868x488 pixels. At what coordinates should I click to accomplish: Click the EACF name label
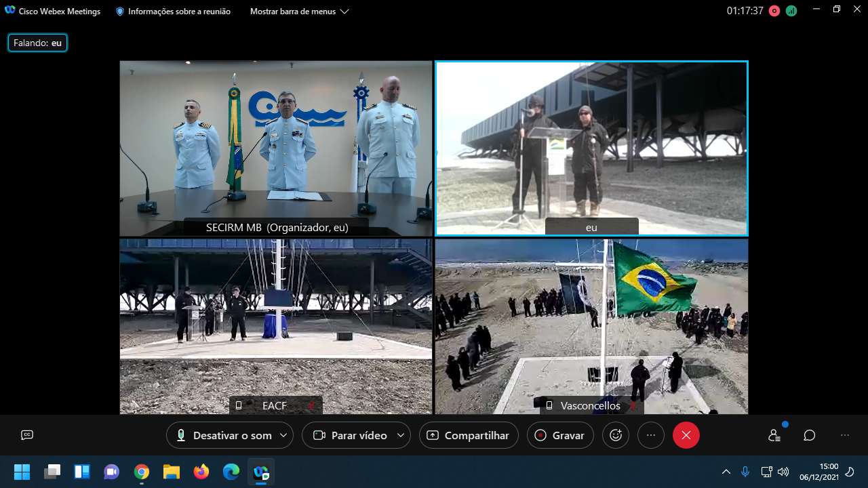point(275,405)
